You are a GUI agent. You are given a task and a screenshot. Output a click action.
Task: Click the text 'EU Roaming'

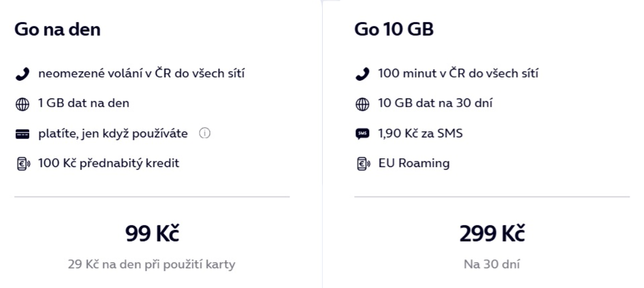pos(414,163)
